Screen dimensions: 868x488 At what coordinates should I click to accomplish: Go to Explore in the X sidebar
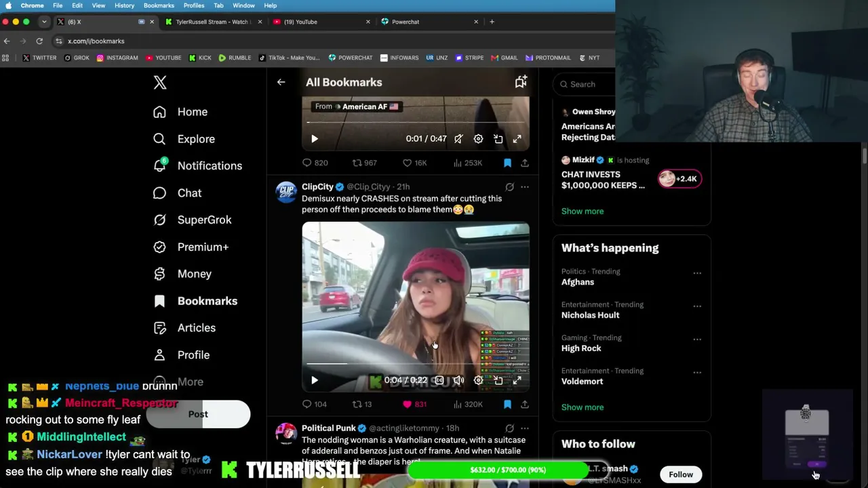click(x=184, y=139)
